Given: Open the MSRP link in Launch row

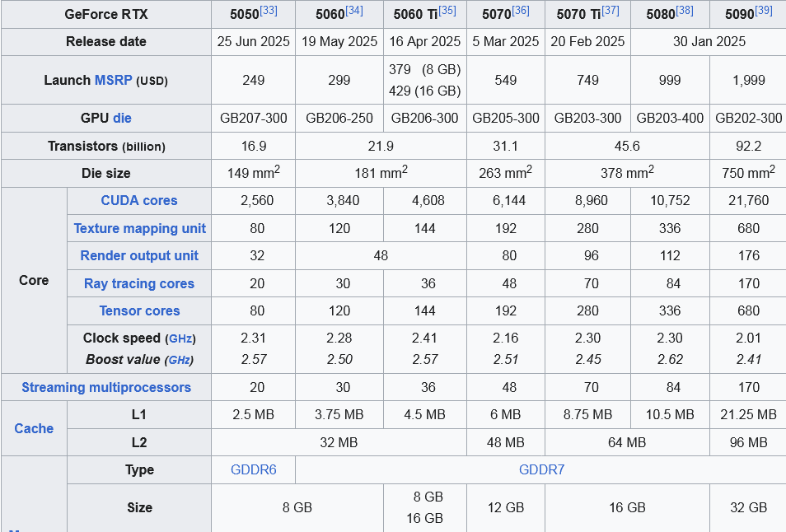Looking at the screenshot, I should pos(112,80).
